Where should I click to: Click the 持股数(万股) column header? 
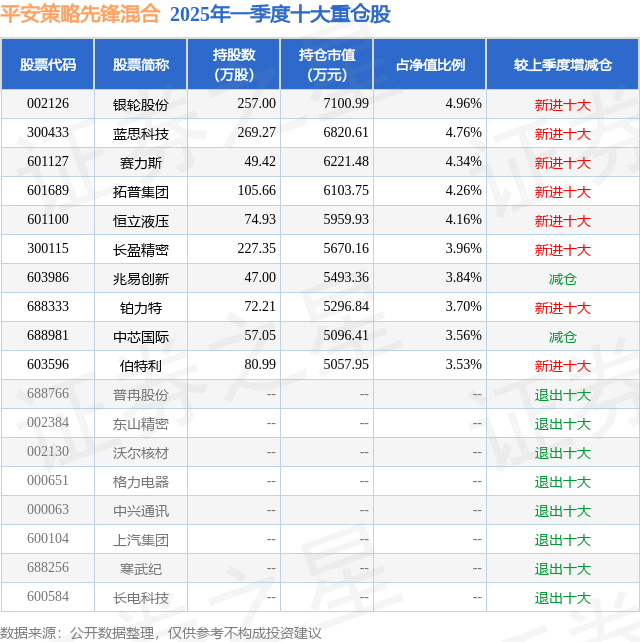click(x=234, y=65)
